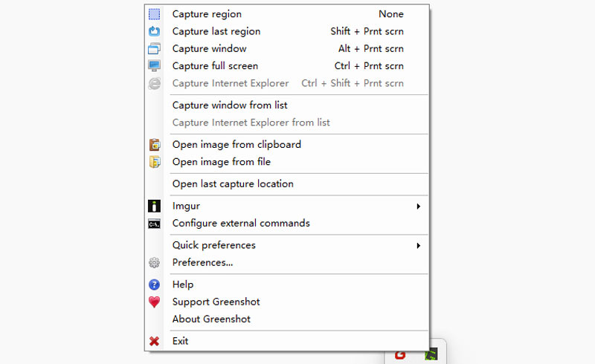Image resolution: width=595 pixels, height=364 pixels.
Task: Click the blue question mark Help icon
Action: coord(154,285)
